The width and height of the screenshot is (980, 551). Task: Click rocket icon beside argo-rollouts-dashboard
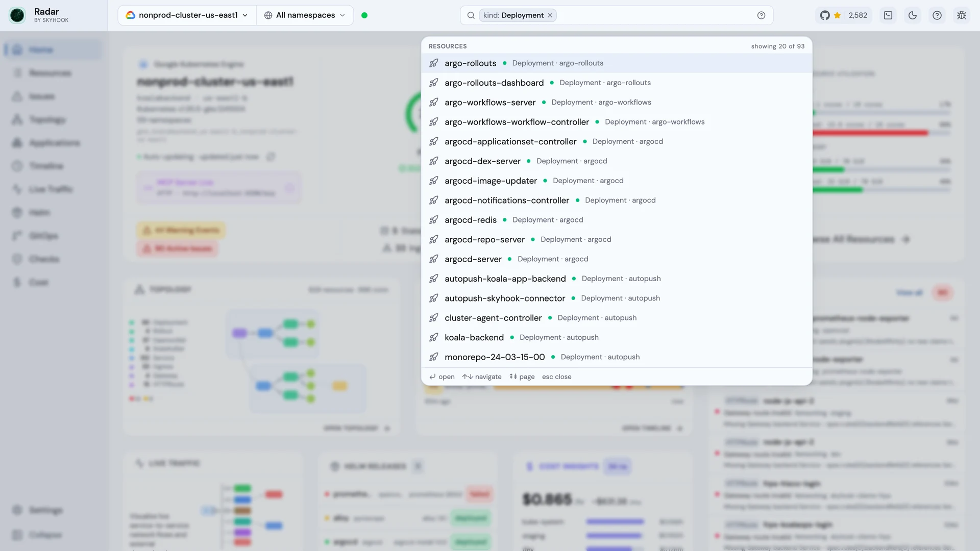[x=433, y=83]
